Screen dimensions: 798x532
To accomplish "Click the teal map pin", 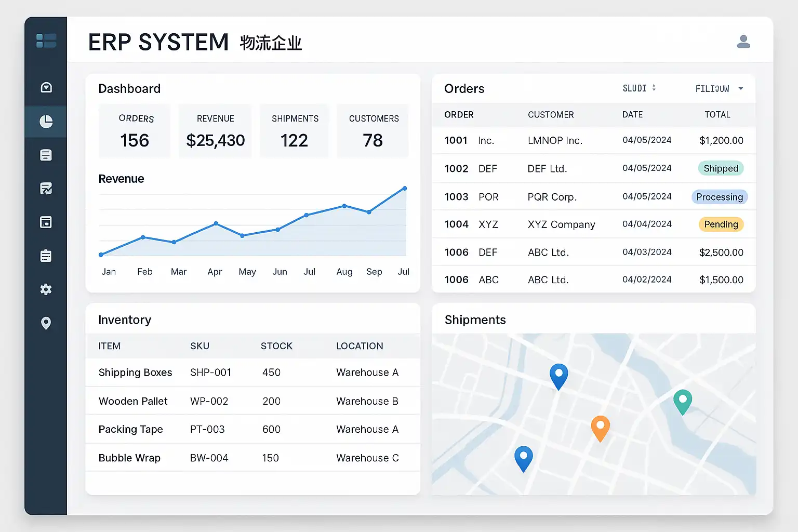I will click(x=683, y=401).
